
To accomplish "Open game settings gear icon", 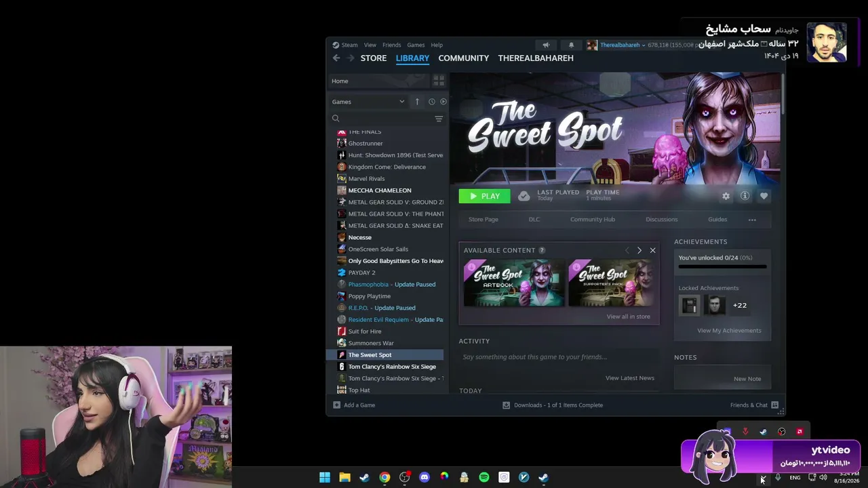I will [726, 196].
